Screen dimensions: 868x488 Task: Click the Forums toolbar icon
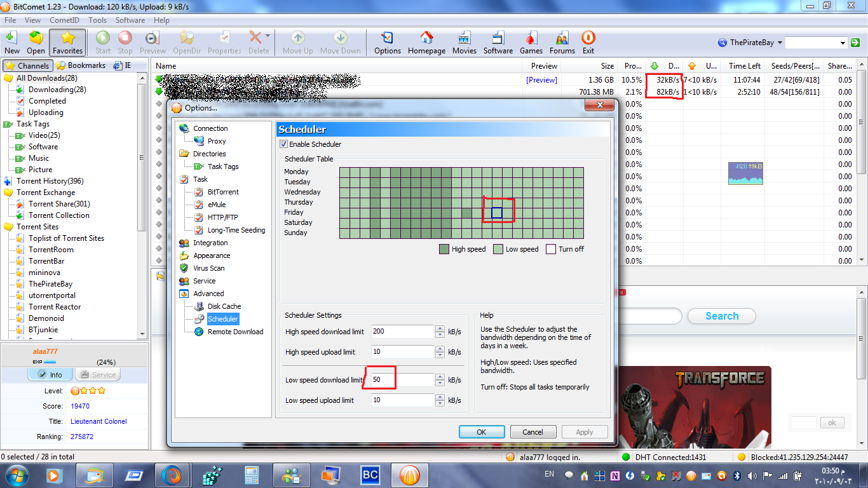[x=562, y=43]
